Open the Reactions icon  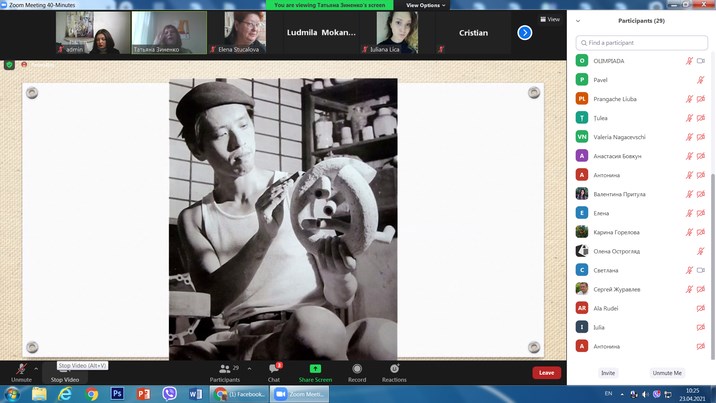pyautogui.click(x=394, y=369)
